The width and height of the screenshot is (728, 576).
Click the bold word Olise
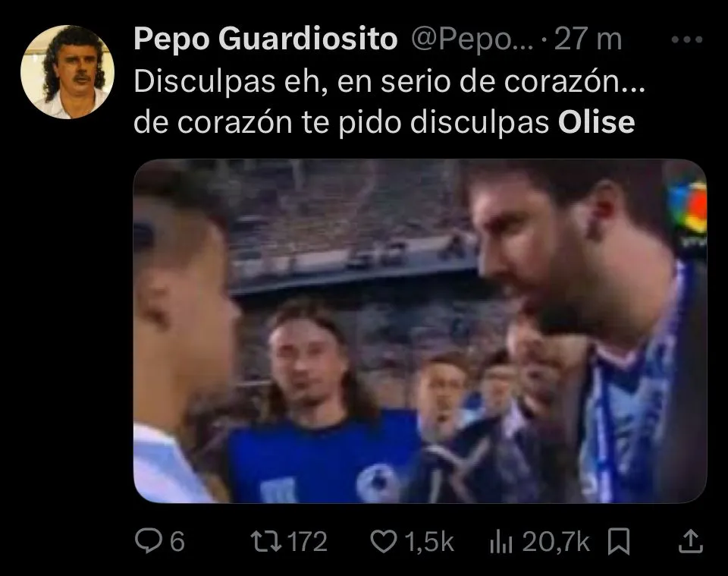(x=596, y=122)
